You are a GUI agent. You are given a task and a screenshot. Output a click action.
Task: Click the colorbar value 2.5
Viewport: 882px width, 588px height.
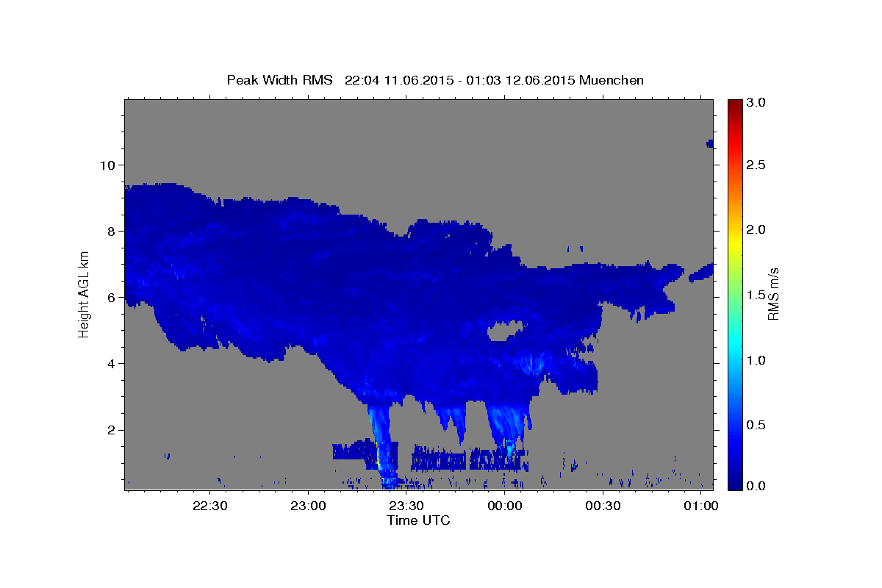[756, 165]
